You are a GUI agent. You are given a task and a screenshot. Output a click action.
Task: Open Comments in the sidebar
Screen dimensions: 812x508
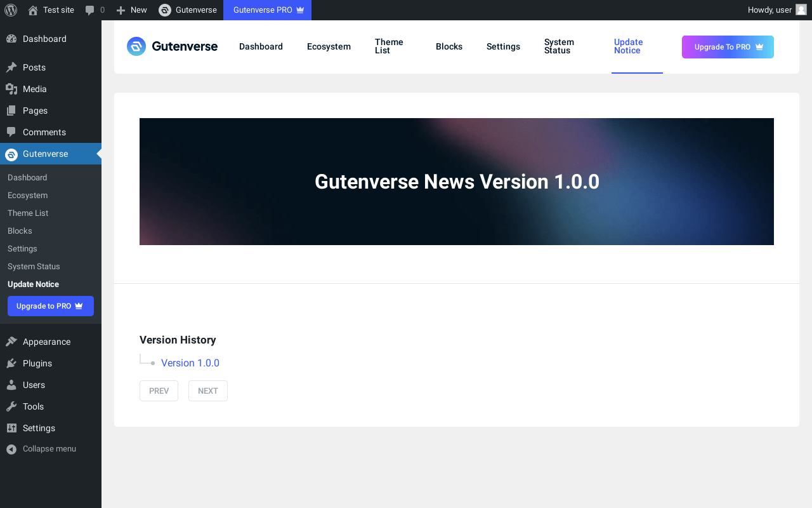point(51,132)
